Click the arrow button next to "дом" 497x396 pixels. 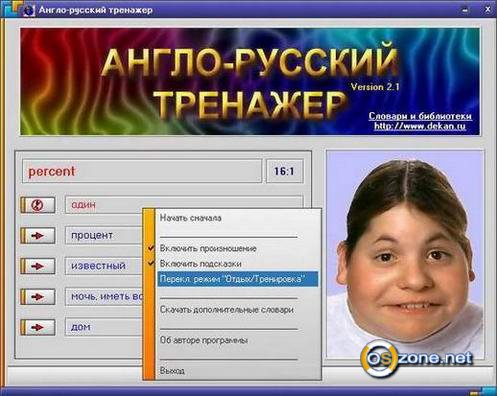click(x=38, y=327)
